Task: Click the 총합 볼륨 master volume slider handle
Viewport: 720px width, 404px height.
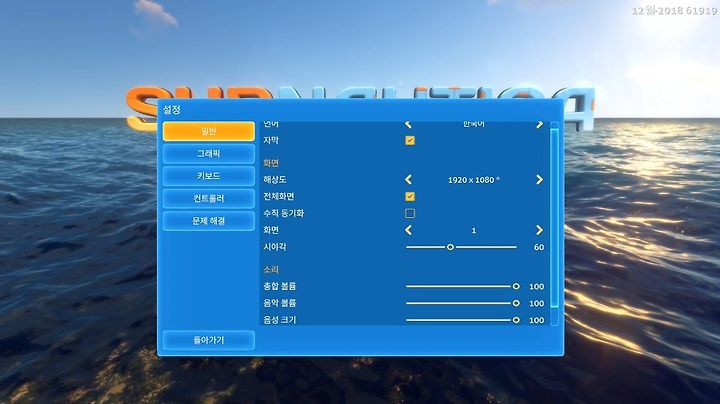Action: pos(516,286)
